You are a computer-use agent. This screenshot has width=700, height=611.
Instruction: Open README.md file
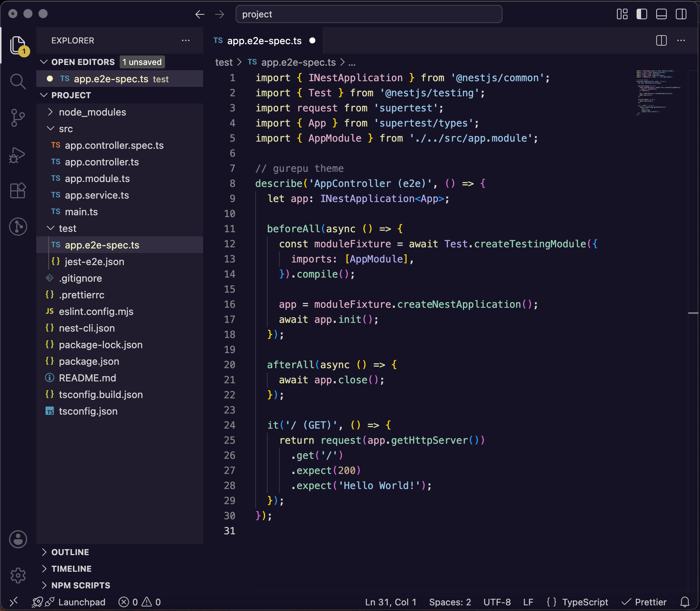pos(120,378)
